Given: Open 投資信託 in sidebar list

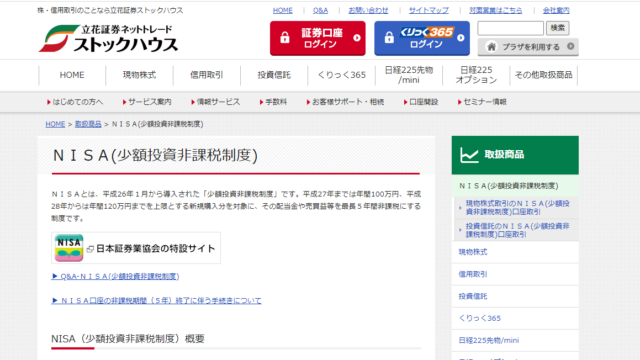Looking at the screenshot, I should point(515,296).
